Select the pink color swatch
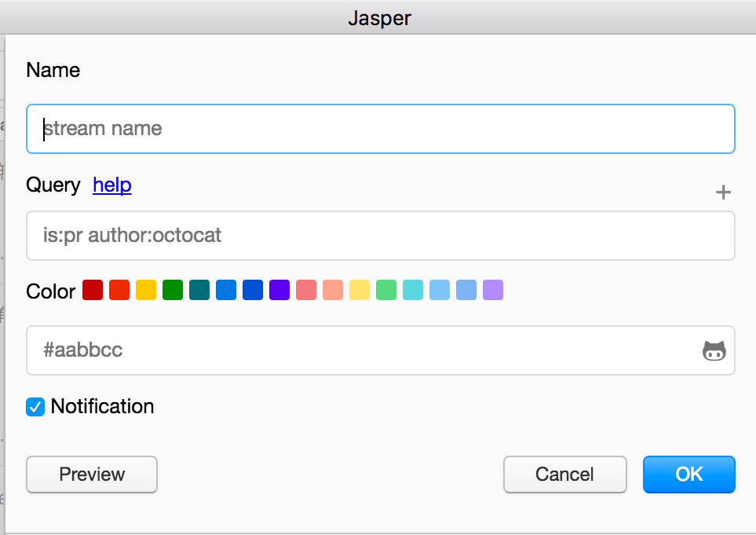Image resolution: width=756 pixels, height=535 pixels. pyautogui.click(x=305, y=290)
